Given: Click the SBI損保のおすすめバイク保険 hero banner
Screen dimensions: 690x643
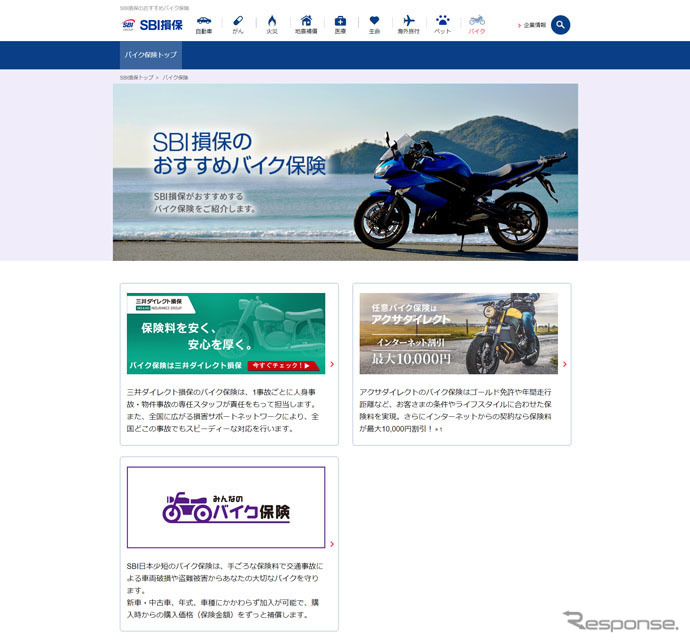Looking at the screenshot, I should click(345, 172).
